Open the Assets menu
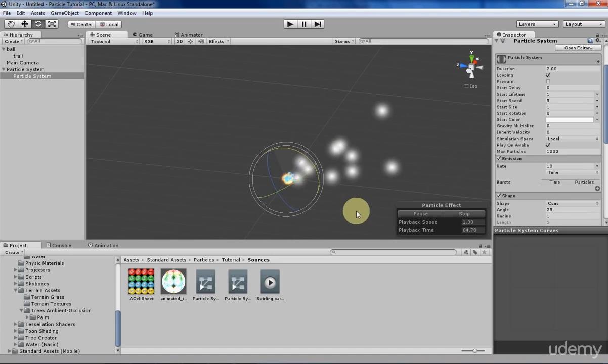 [x=38, y=13]
